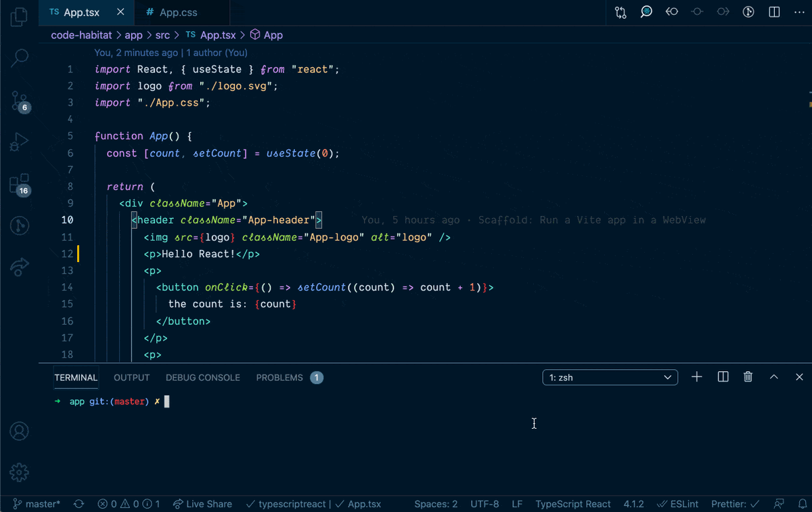Click the React search icon in editor toolbar
Image resolution: width=812 pixels, height=512 pixels.
[646, 12]
